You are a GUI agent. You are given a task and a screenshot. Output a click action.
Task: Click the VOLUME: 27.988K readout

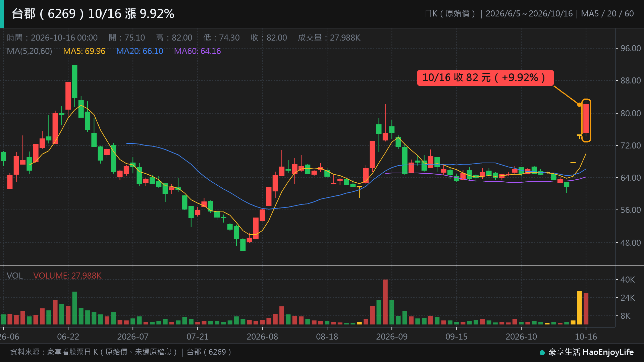67,276
